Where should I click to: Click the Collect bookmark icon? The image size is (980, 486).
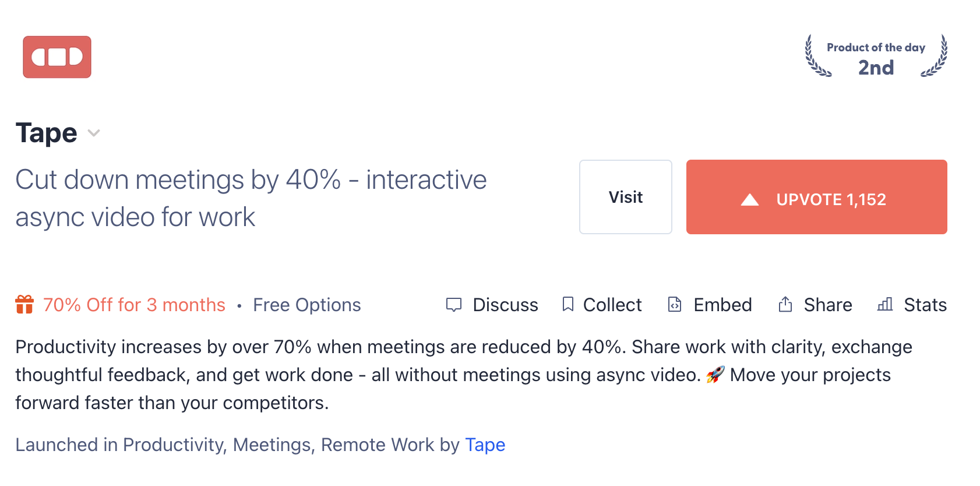click(x=567, y=304)
